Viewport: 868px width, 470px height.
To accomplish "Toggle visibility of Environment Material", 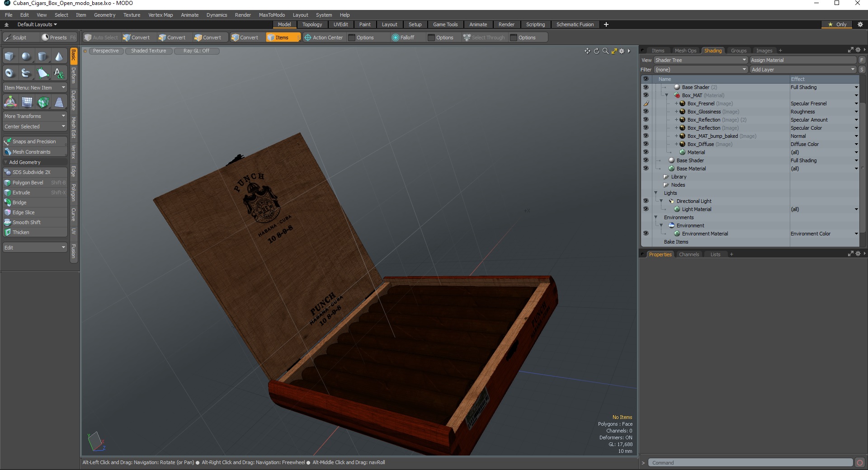I will click(646, 234).
